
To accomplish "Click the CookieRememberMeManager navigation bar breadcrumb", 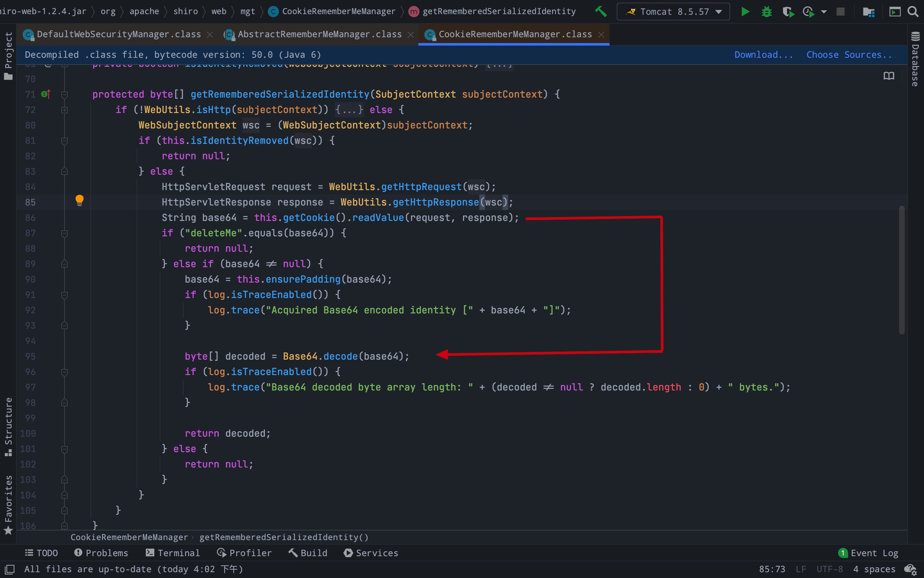I will [x=332, y=12].
